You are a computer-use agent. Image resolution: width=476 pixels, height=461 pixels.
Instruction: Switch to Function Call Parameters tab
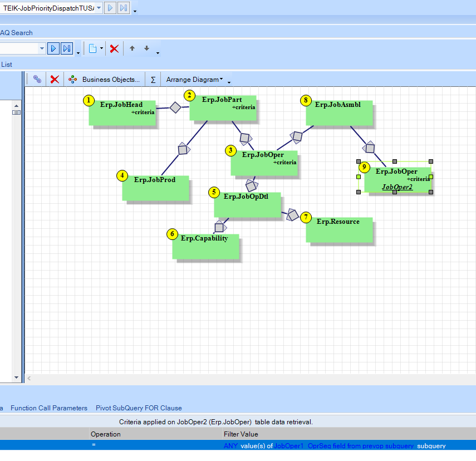(x=49, y=408)
